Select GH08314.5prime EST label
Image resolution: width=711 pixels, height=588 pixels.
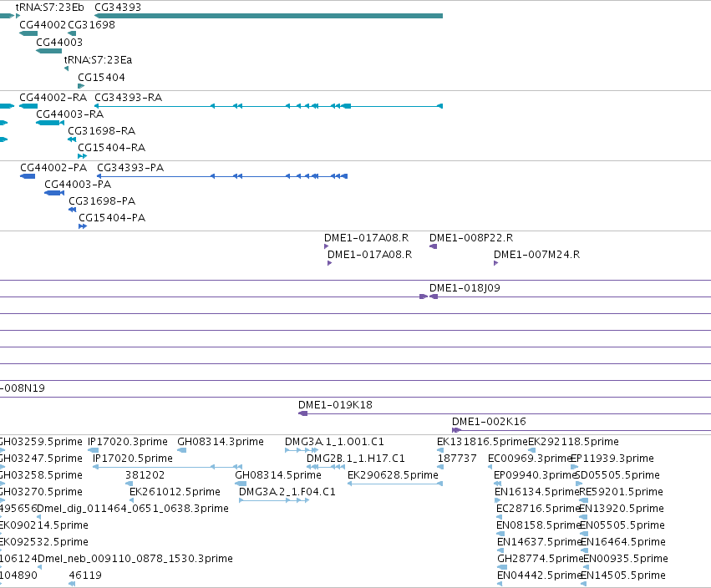[x=278, y=475]
